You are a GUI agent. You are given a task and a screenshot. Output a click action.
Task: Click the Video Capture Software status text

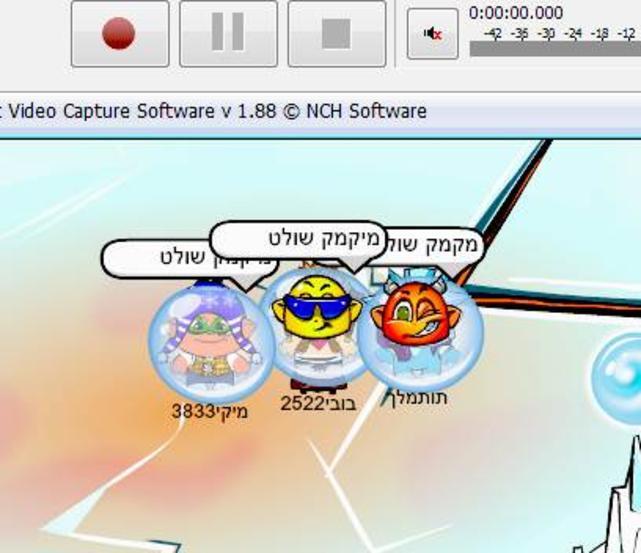[x=213, y=111]
